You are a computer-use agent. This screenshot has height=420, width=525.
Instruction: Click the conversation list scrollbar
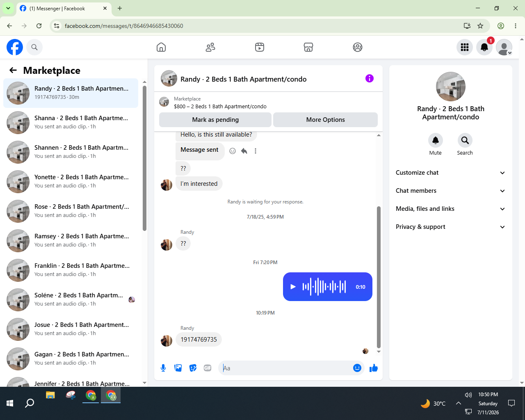click(x=144, y=158)
